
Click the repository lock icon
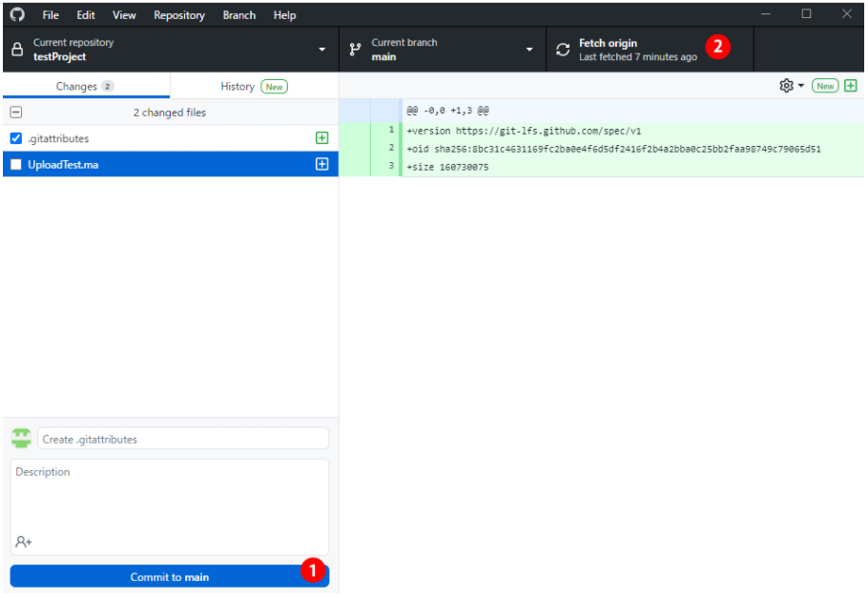(x=17, y=50)
